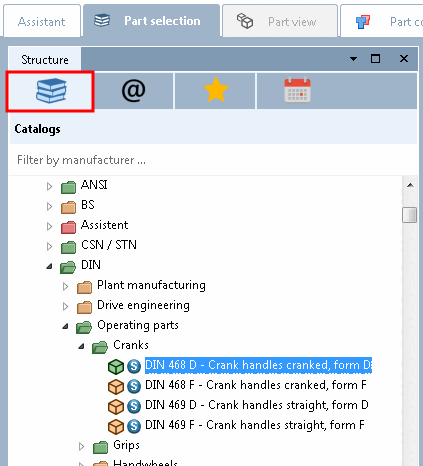Viewport: 423px width, 466px height.
Task: Expand the Plant manufacturing node
Action: 65,286
